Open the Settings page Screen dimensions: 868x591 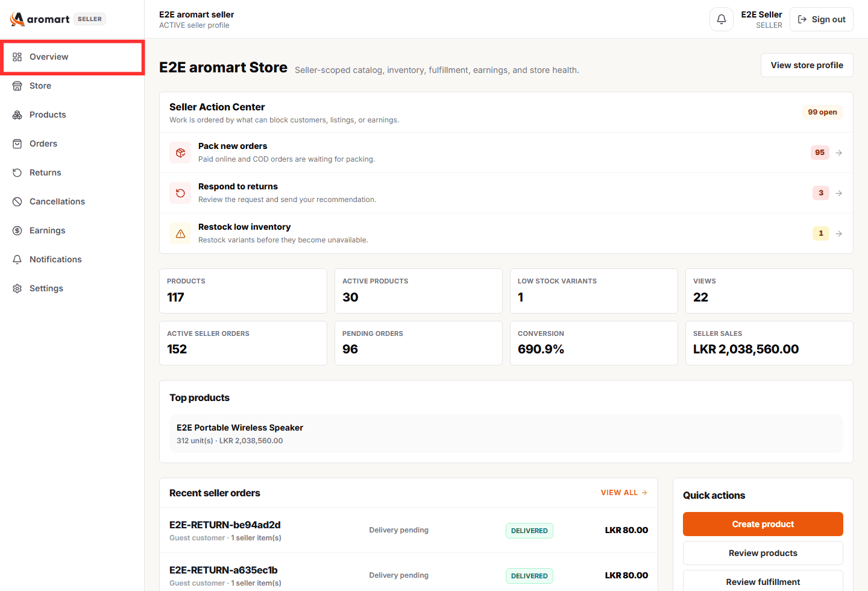(72, 288)
